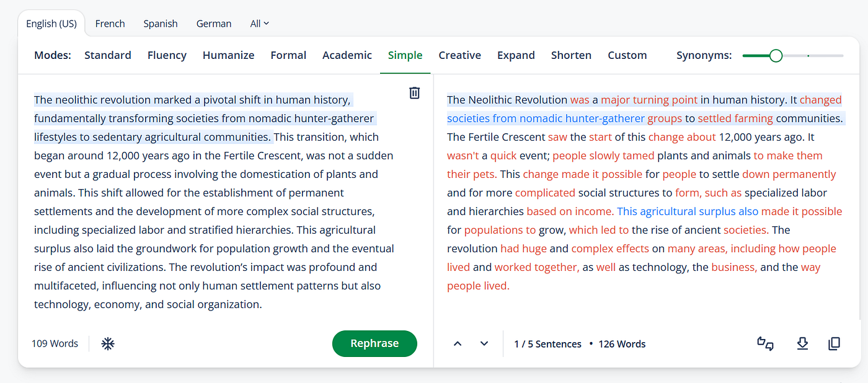Copy the rephrased output text
Screen dimensions: 868x383
834,343
